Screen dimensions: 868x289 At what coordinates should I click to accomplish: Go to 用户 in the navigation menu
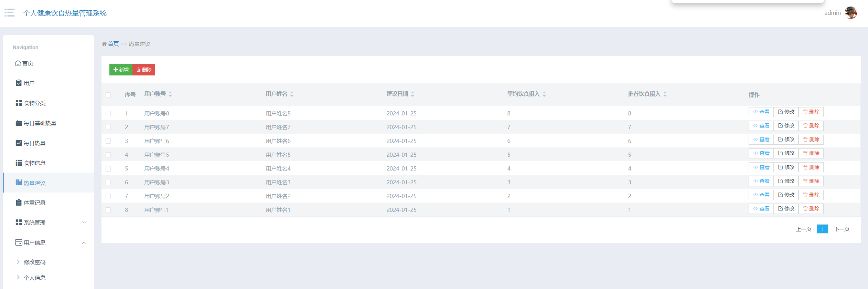[29, 83]
